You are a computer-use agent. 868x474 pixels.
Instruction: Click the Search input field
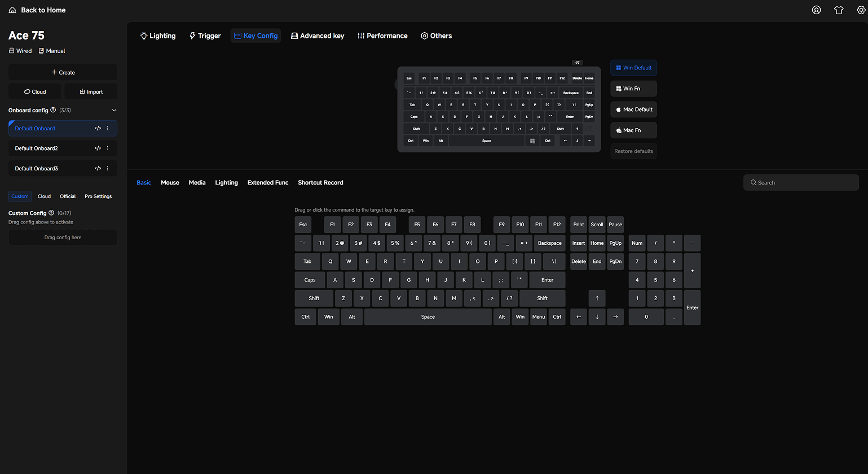(801, 182)
